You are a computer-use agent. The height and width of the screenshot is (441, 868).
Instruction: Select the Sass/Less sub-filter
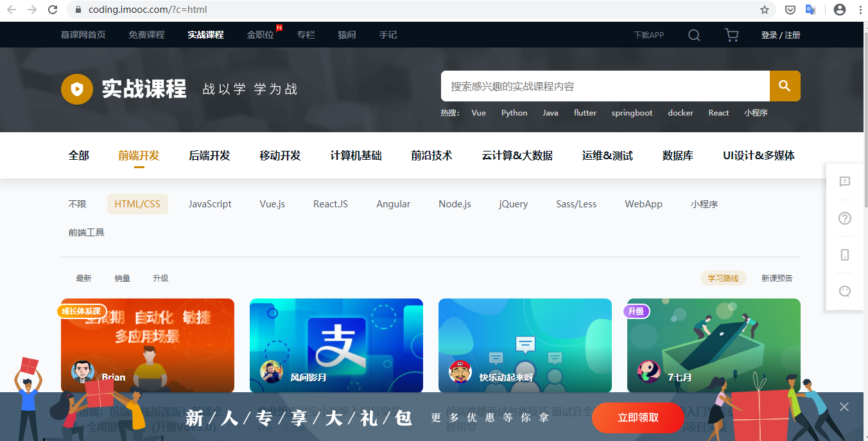pos(577,204)
